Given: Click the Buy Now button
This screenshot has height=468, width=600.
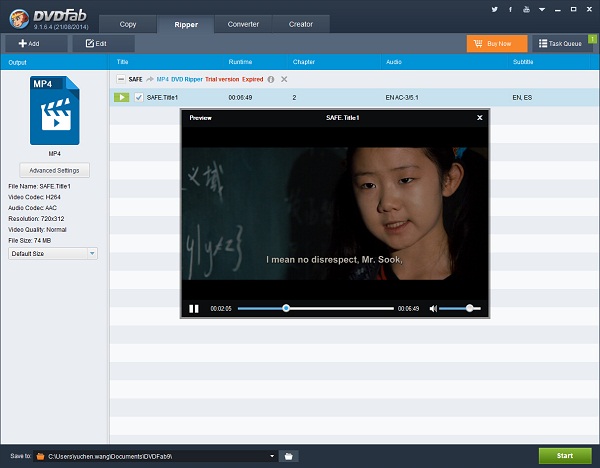Looking at the screenshot, I should 497,44.
